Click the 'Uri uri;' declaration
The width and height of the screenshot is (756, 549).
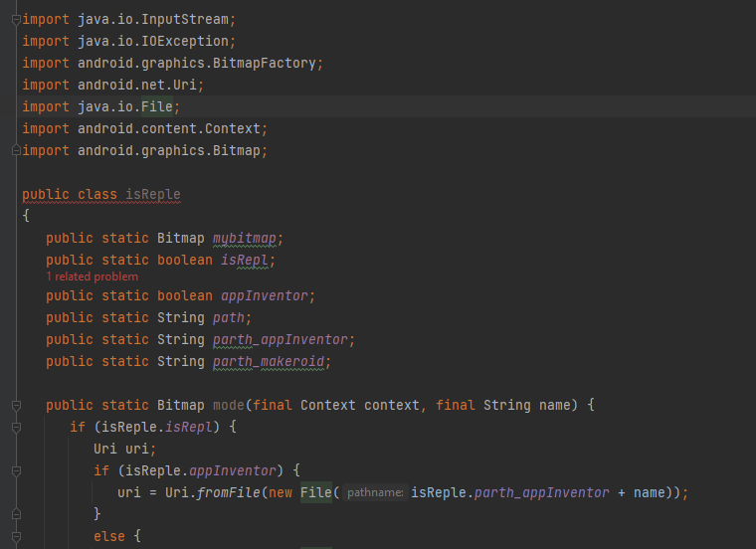tap(125, 449)
